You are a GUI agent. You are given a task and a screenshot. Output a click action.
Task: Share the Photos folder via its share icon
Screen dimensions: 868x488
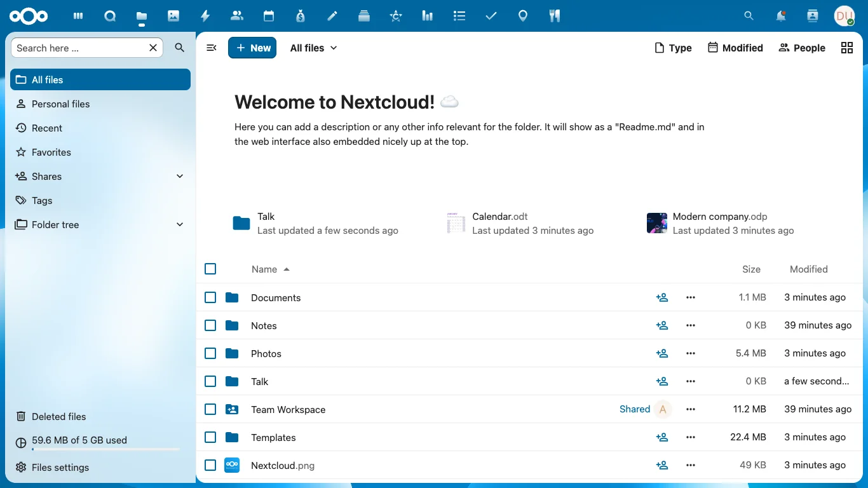(662, 353)
